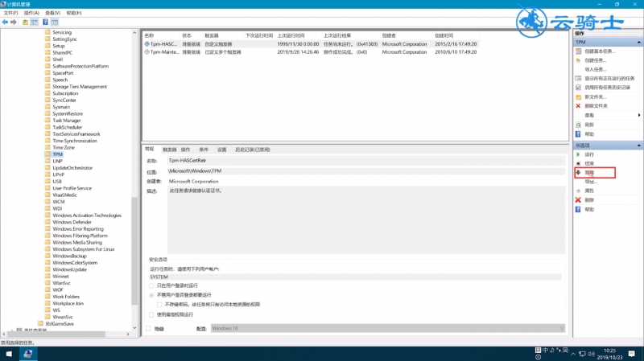The width and height of the screenshot is (644, 361).
Task: Click black square 结束 icon
Action: [x=578, y=164]
